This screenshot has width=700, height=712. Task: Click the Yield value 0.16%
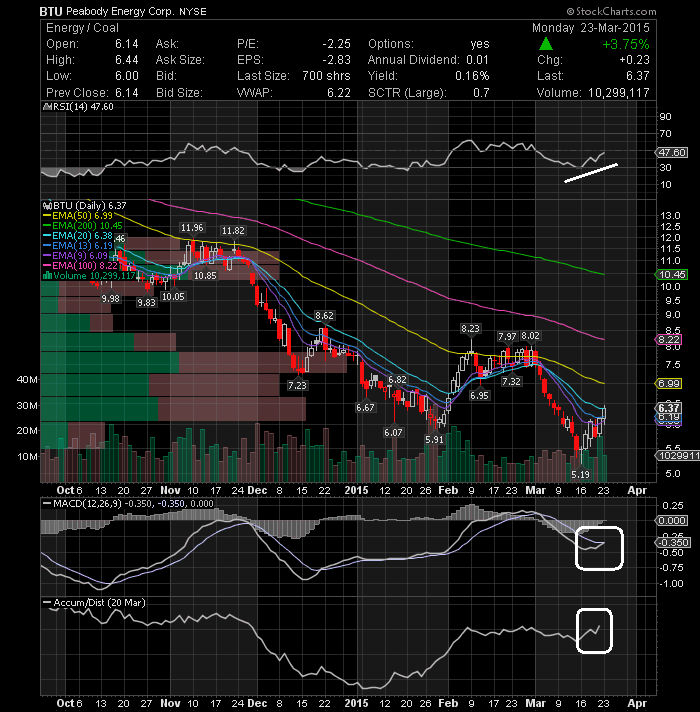click(472, 76)
